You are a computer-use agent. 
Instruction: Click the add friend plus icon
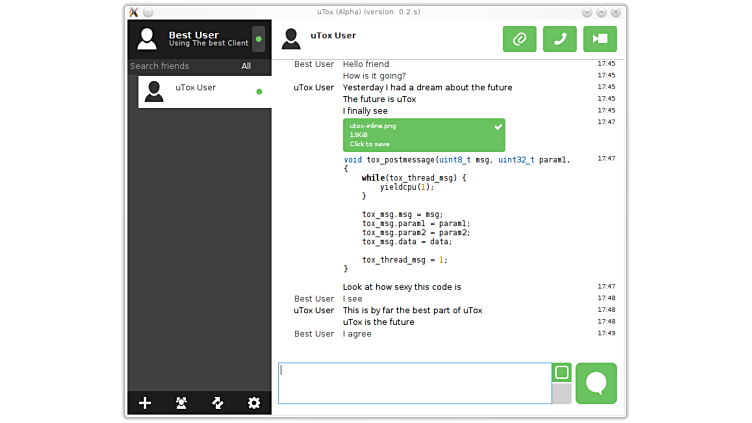click(145, 403)
